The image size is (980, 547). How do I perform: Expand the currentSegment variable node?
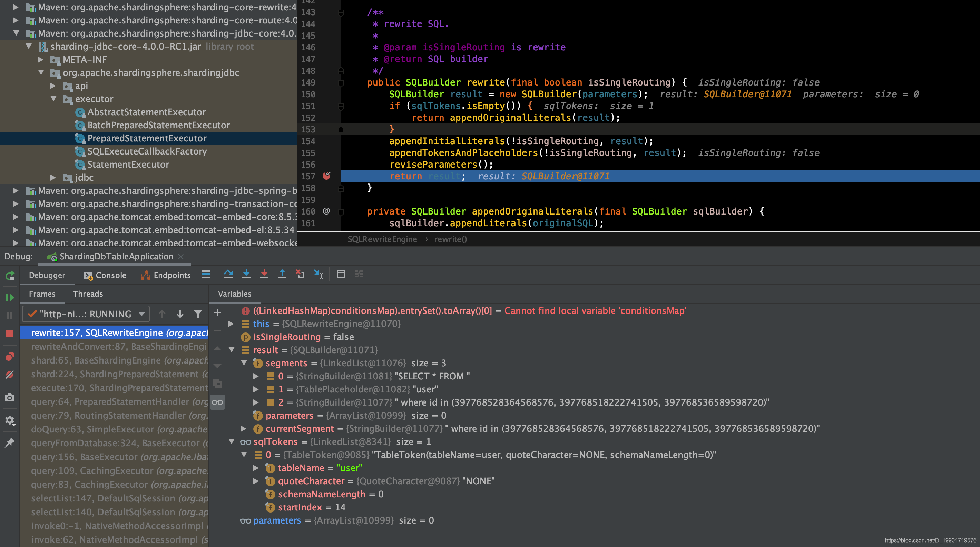[x=244, y=429]
